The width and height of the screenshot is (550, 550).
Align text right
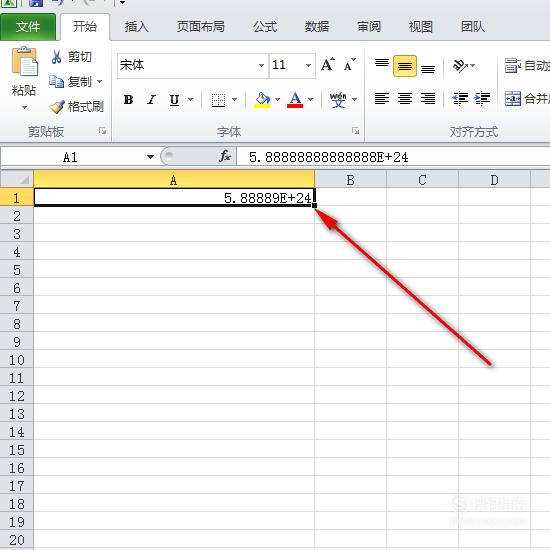tap(428, 99)
